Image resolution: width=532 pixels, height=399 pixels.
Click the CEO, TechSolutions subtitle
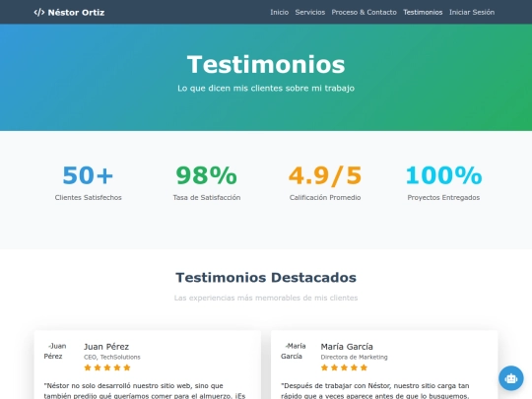[x=112, y=357]
